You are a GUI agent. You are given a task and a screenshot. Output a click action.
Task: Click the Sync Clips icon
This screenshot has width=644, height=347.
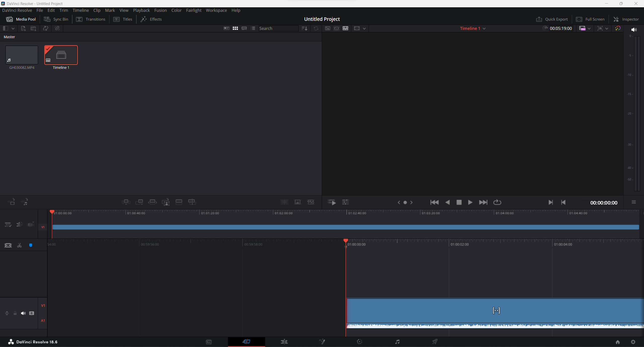coord(46,28)
